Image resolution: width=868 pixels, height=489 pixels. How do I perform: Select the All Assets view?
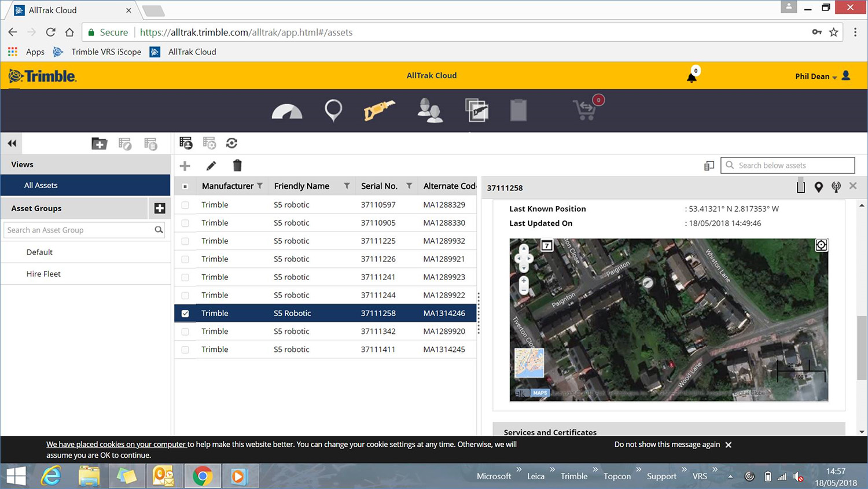pos(86,185)
